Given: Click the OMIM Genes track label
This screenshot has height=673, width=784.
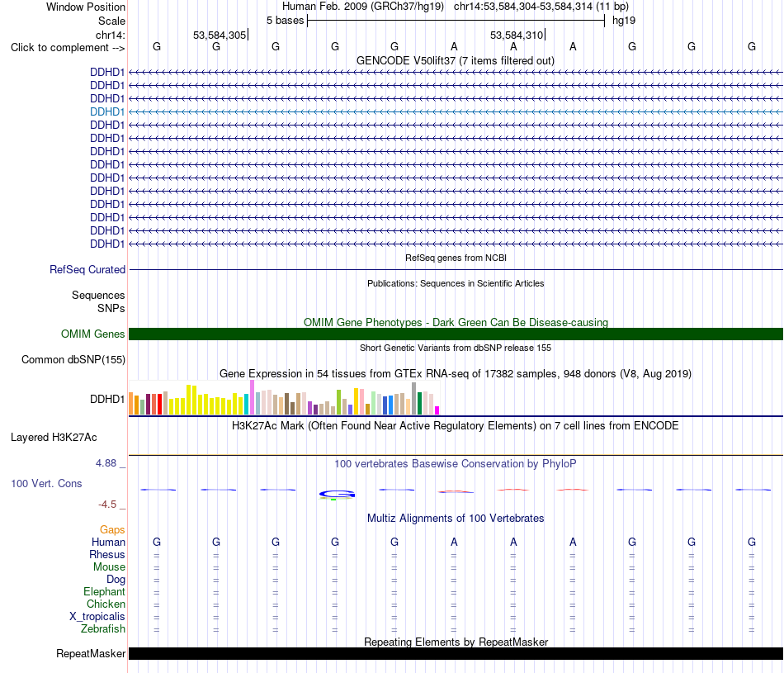Looking at the screenshot, I should [x=93, y=334].
